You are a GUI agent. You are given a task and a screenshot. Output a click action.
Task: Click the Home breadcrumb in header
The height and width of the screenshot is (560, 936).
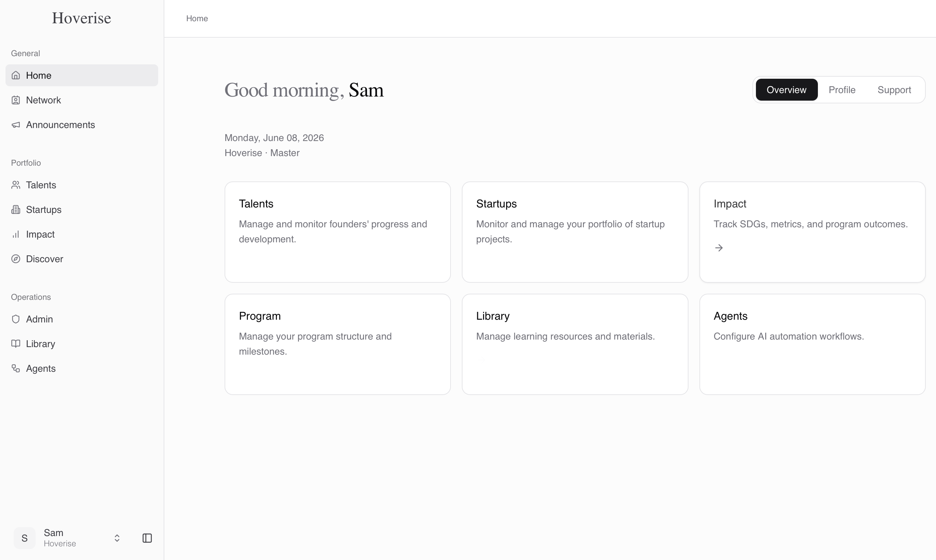pos(197,18)
